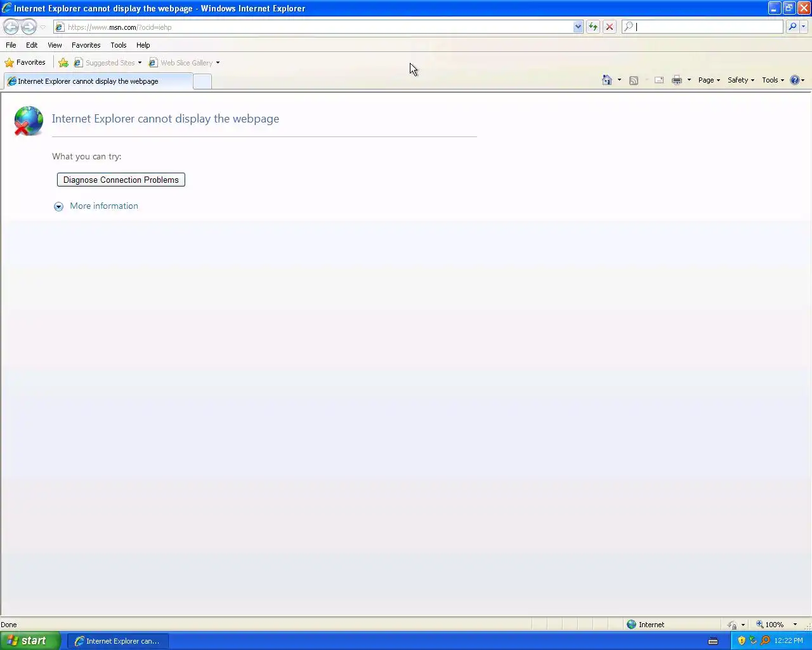Click the security shield tray icon
Screen dimensions: 812x650
point(742,640)
